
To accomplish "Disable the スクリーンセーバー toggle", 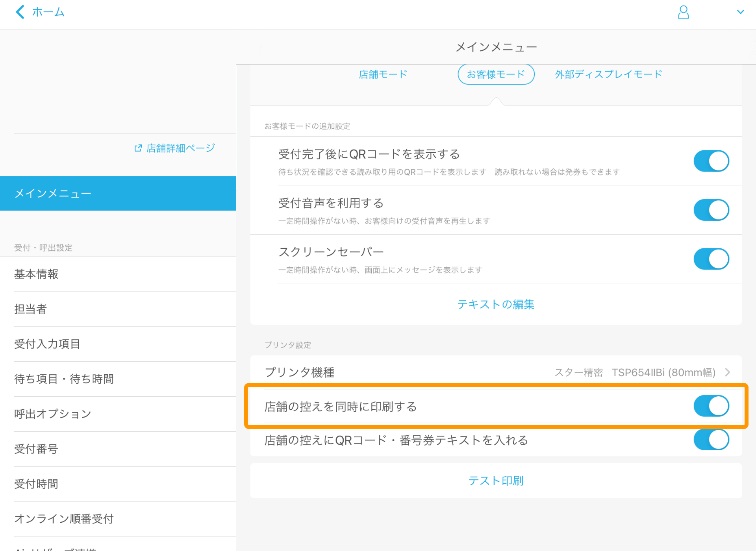I will [x=711, y=259].
